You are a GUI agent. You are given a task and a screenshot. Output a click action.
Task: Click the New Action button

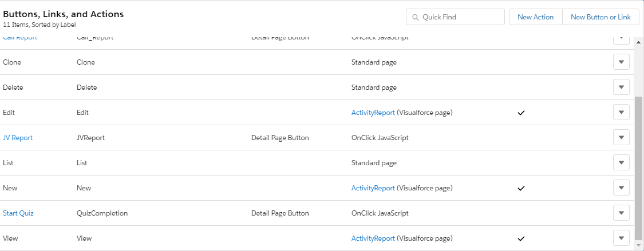pos(535,17)
